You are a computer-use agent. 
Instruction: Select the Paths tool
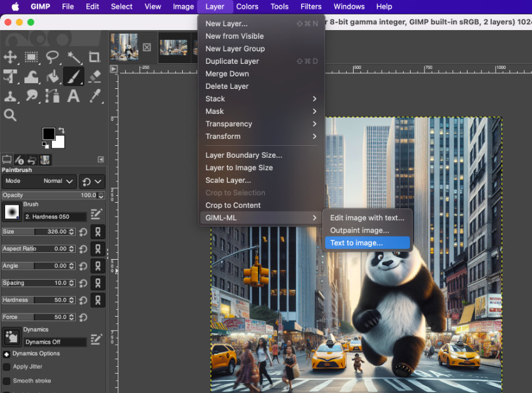point(52,96)
